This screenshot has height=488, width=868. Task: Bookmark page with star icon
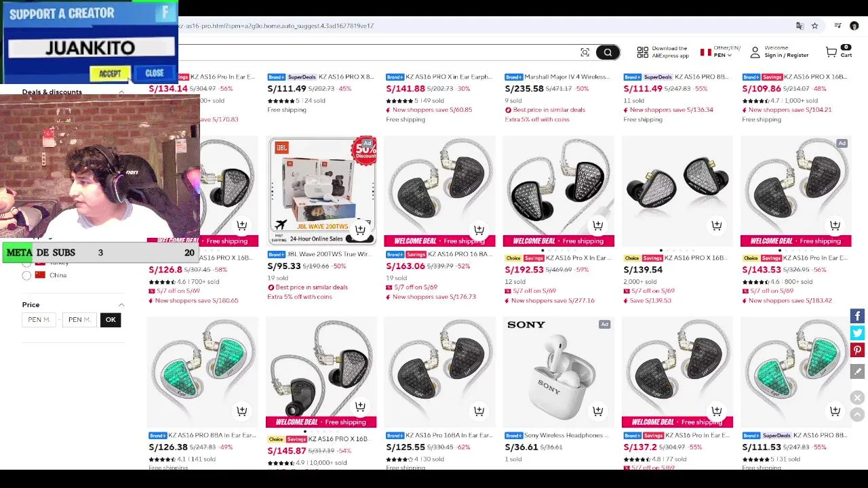pos(814,26)
